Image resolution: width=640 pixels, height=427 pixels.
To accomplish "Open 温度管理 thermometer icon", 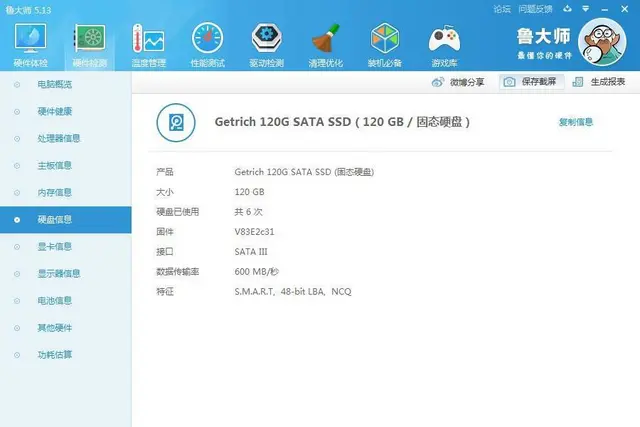I will click(148, 38).
